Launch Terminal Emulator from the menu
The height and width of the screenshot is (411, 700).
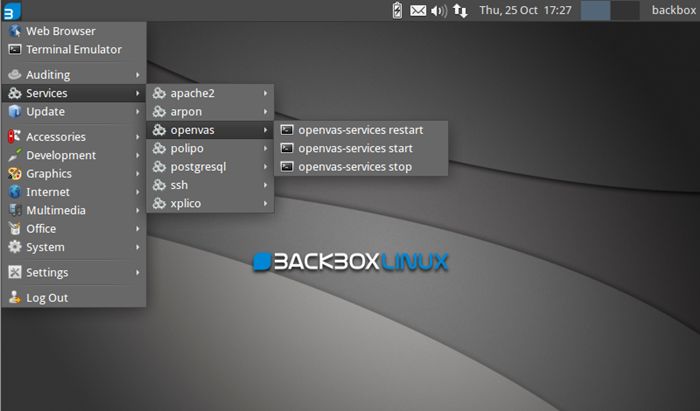(x=74, y=49)
